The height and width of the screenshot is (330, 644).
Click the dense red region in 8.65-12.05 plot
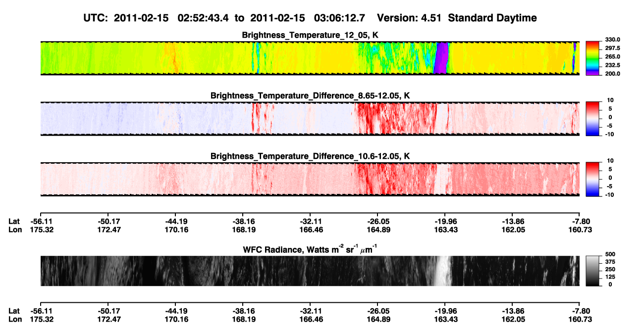394,119
